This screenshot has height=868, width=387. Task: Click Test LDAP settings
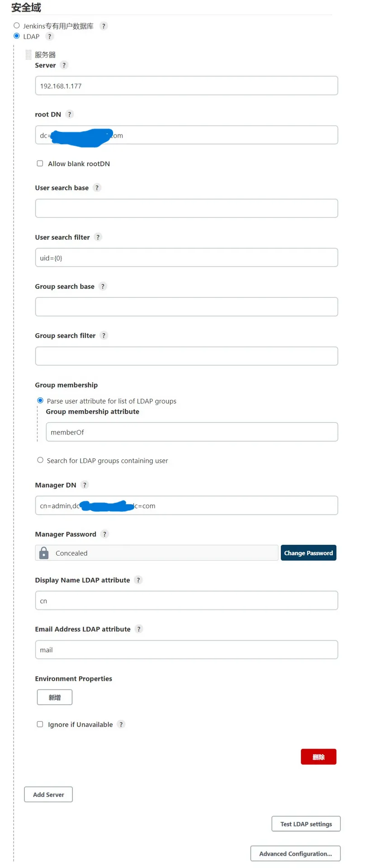(x=306, y=824)
